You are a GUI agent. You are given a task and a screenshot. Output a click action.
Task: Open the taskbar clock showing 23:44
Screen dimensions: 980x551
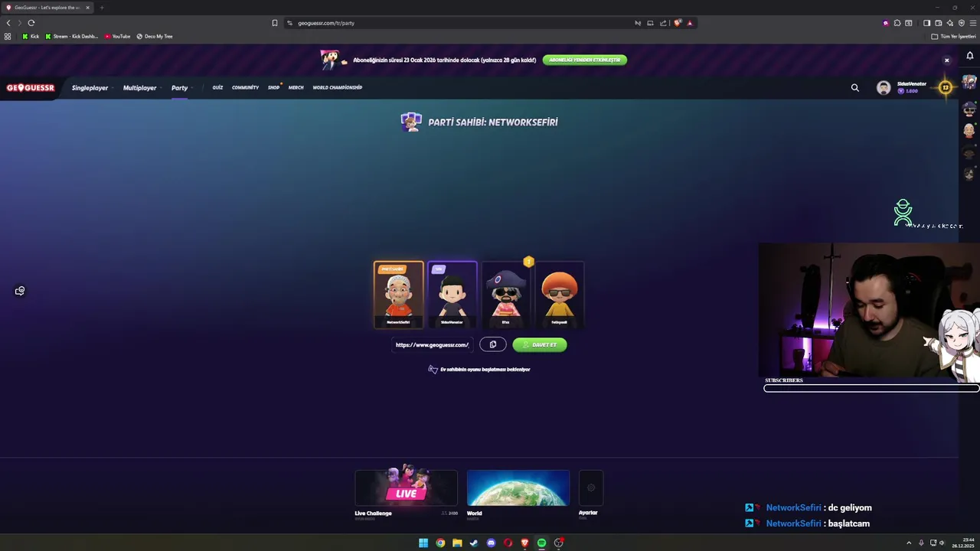pyautogui.click(x=963, y=543)
